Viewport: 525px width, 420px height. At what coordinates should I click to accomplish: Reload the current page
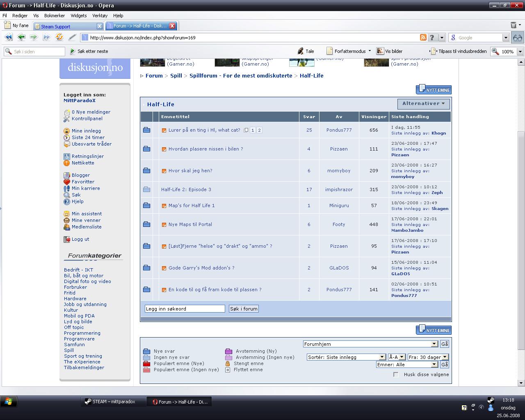tap(59, 37)
